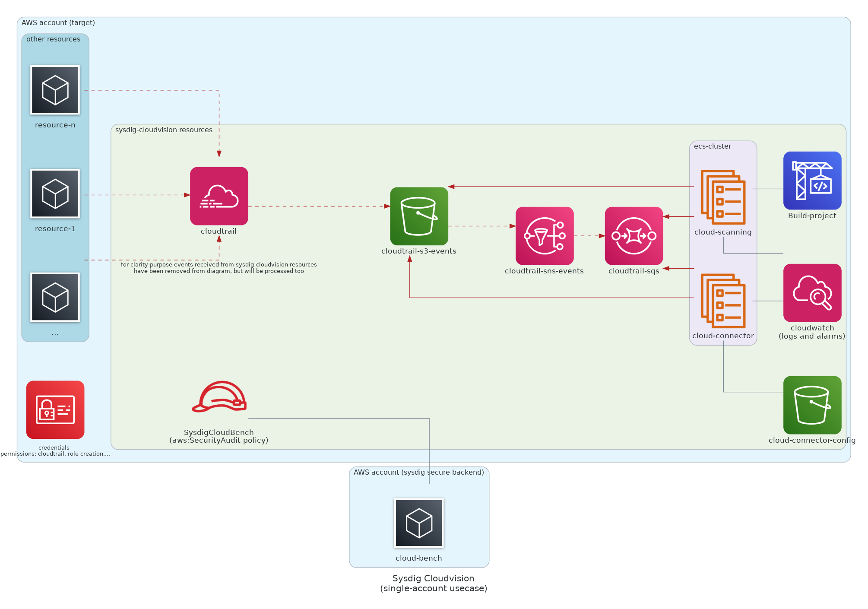
Task: Click the red credentials icon
Action: click(55, 409)
